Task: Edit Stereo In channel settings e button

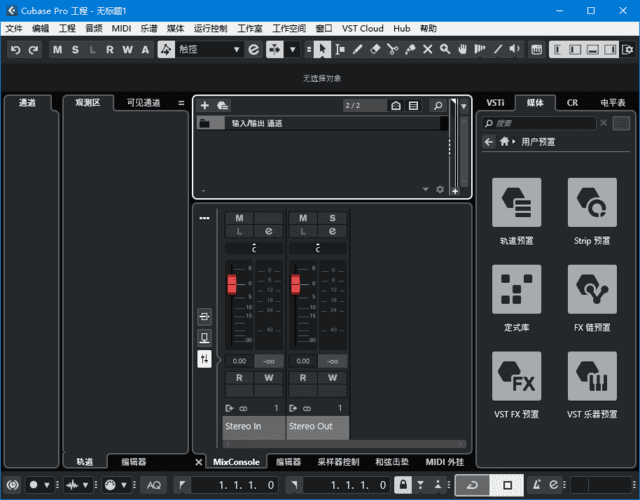Action: tap(268, 231)
